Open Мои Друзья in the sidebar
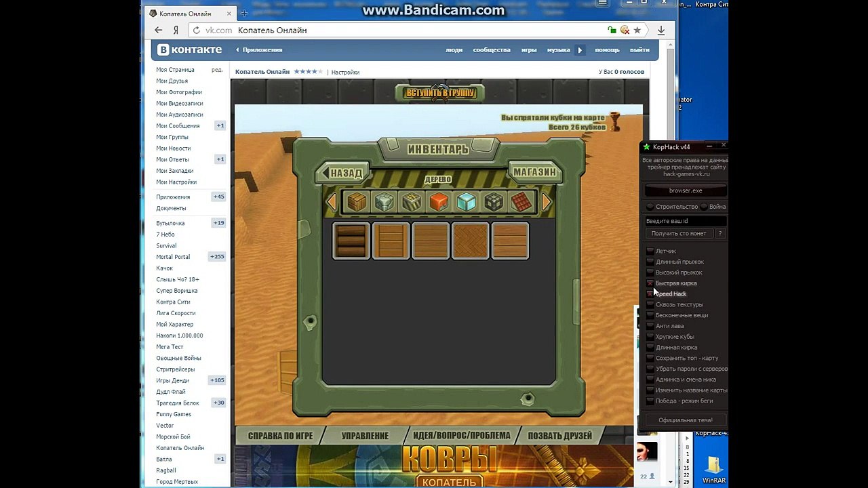Viewport: 868px width, 488px height. coord(172,81)
